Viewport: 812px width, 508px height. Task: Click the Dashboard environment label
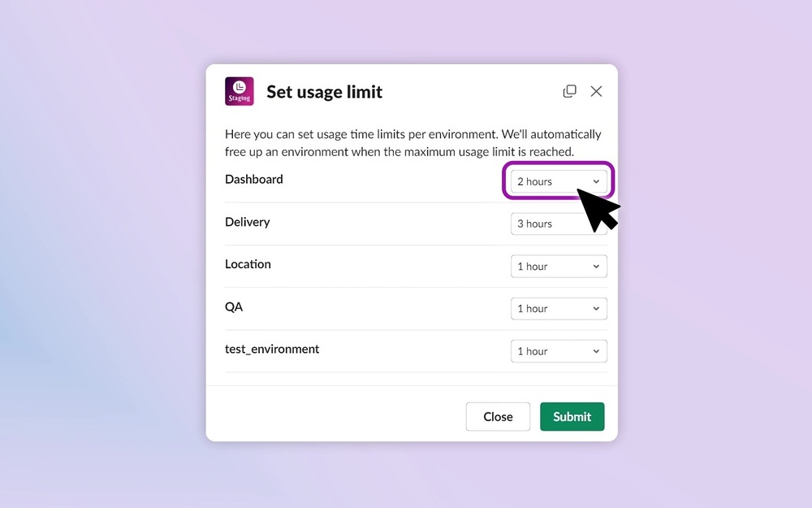(253, 180)
